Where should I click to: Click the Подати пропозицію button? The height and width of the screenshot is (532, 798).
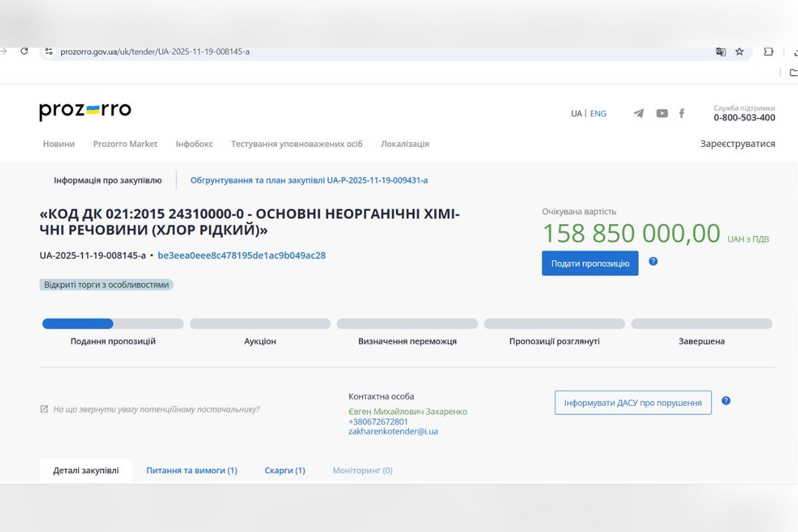point(589,263)
